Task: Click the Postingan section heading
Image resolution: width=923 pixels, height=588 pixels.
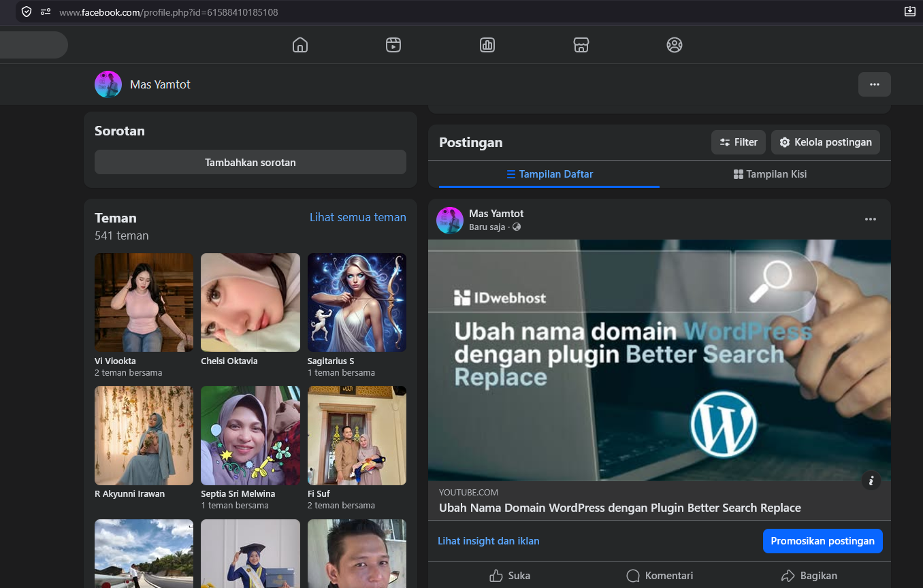Action: 471,143
